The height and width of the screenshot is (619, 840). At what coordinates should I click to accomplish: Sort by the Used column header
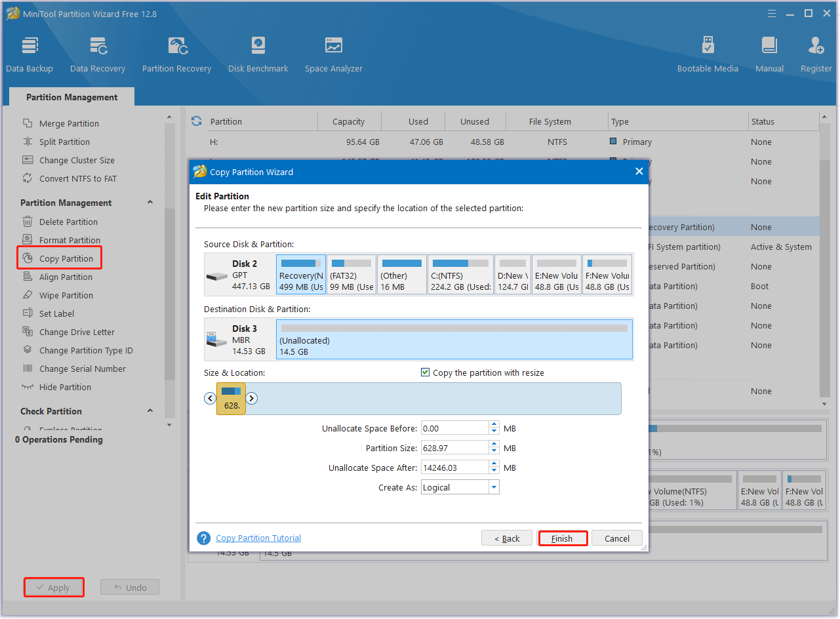pos(418,121)
